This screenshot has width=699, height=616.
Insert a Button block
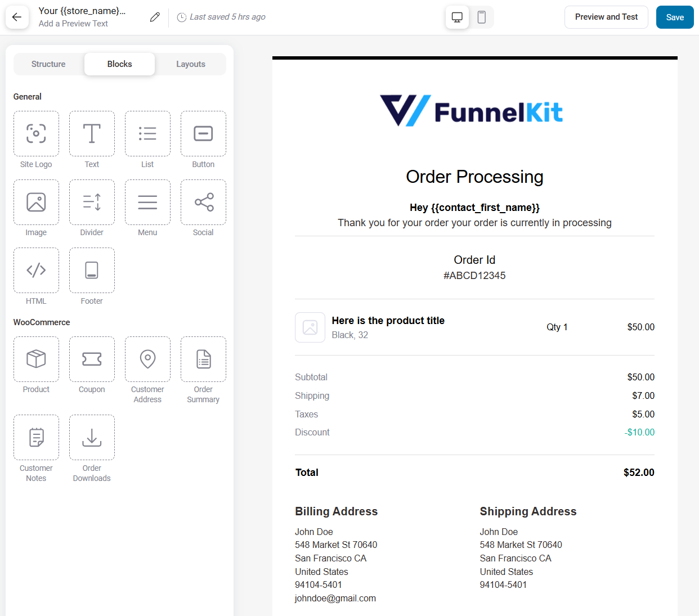point(203,134)
